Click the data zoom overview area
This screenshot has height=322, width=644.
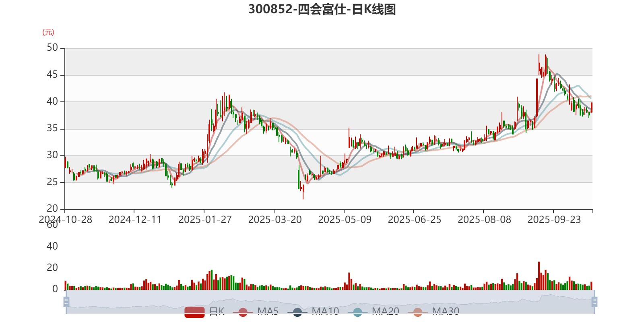tap(330, 301)
